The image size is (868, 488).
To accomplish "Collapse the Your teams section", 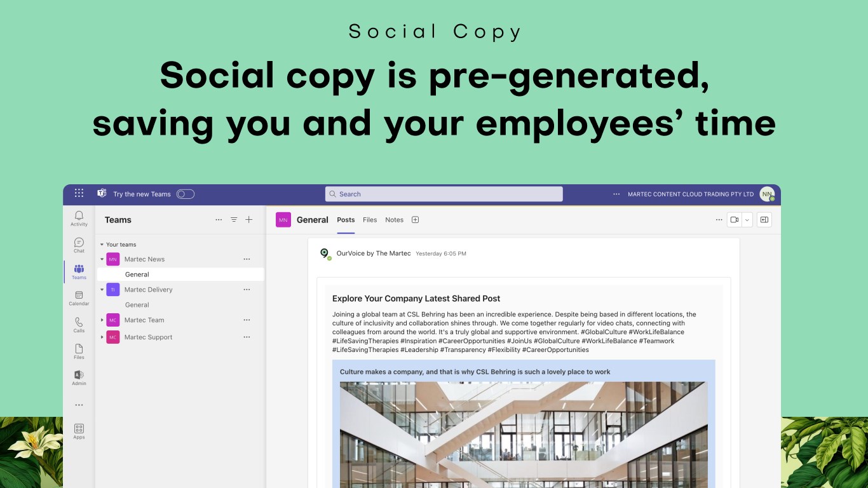I will click(x=102, y=245).
